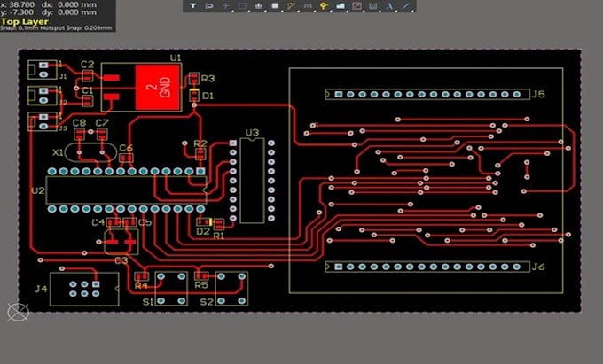Select the Place Component chip icon

(275, 6)
